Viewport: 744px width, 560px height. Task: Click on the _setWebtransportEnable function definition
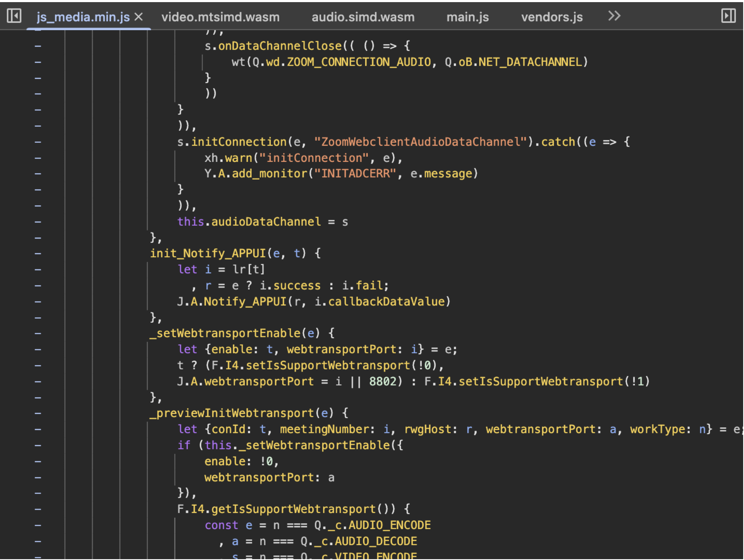pos(225,334)
